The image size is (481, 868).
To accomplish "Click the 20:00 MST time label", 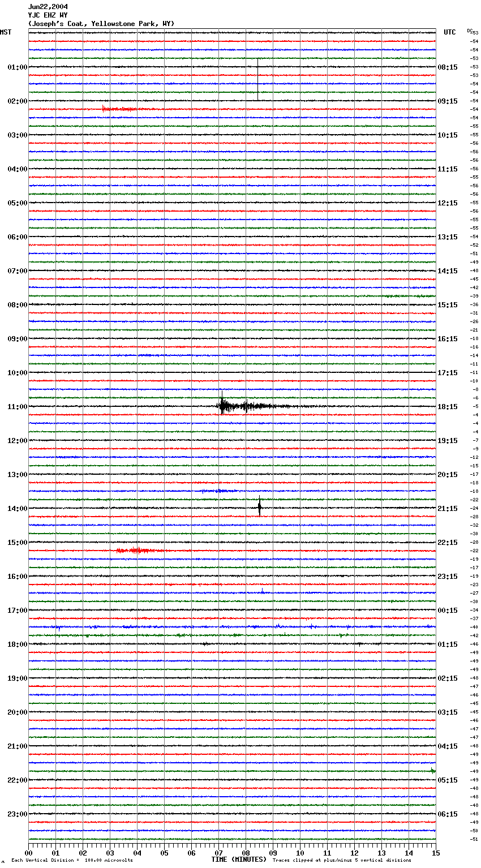I will pyautogui.click(x=18, y=712).
